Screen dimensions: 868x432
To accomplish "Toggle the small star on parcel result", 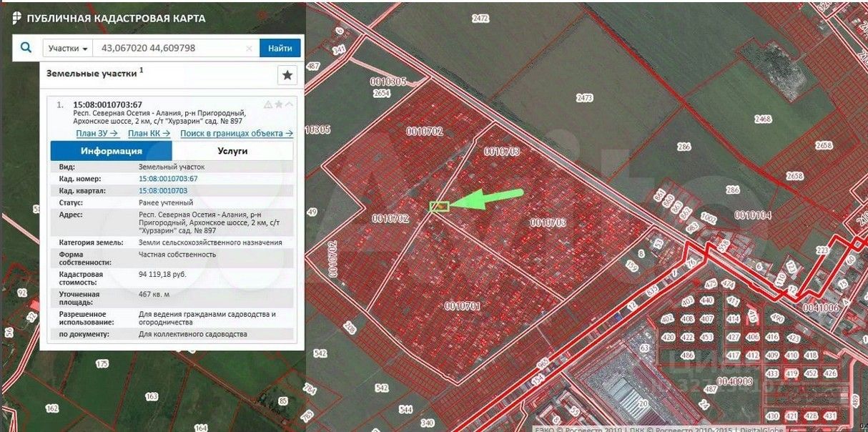I will (279, 104).
